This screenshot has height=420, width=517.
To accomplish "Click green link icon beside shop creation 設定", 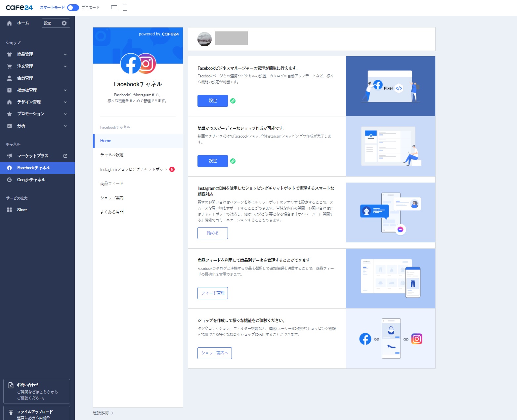I will 233,161.
